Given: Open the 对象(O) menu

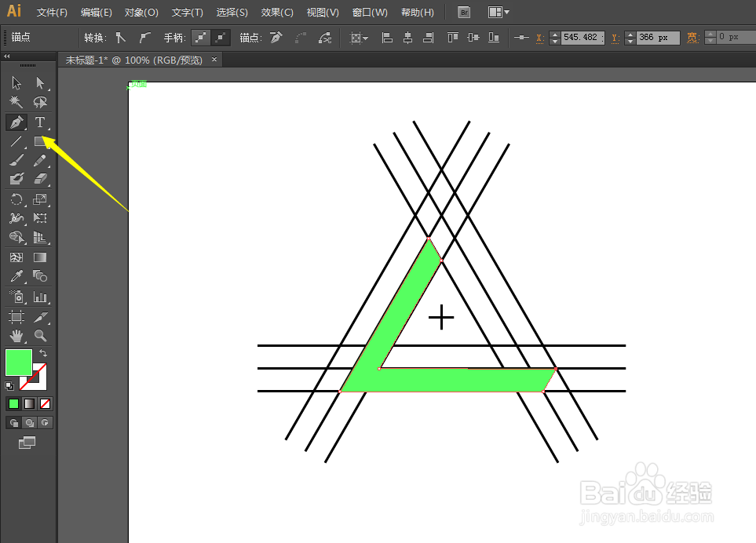Looking at the screenshot, I should coord(141,13).
